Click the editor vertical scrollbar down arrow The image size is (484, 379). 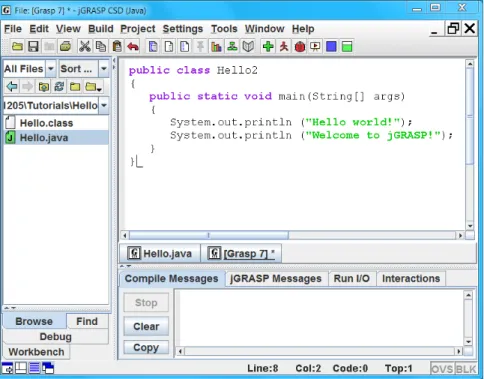(x=470, y=226)
